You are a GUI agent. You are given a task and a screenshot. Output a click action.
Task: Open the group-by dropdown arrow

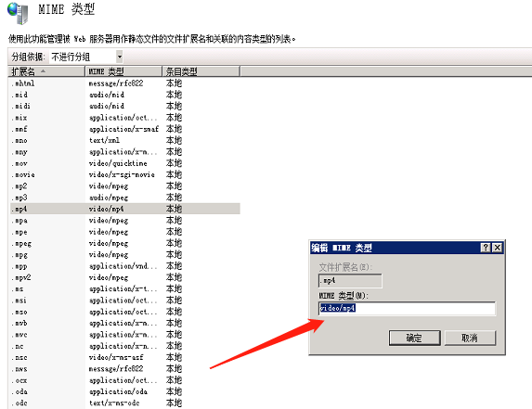point(120,57)
